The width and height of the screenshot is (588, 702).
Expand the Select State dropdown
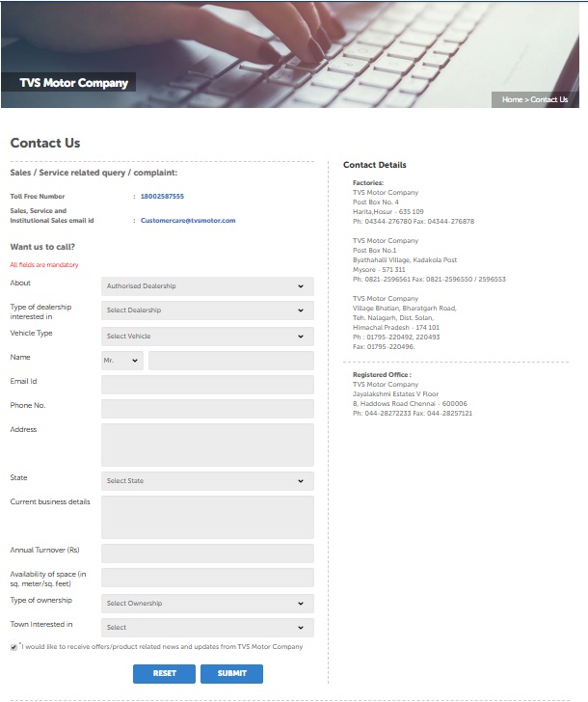[207, 481]
